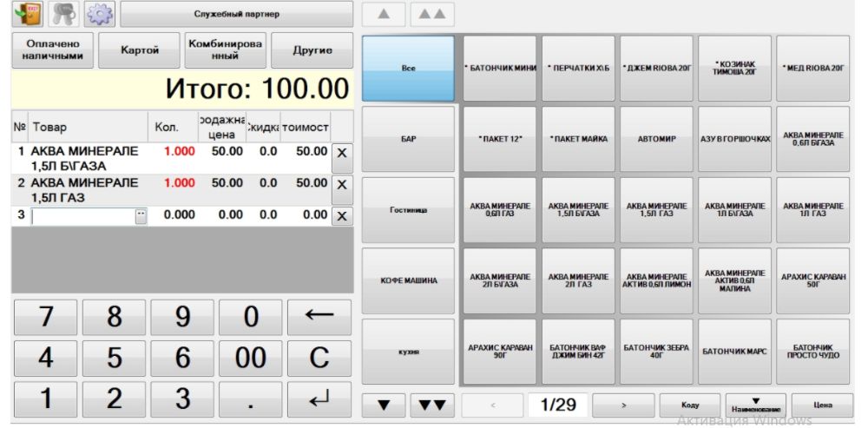This screenshot has height=428, width=868.
Task: Click category single up arrow
Action: [384, 15]
